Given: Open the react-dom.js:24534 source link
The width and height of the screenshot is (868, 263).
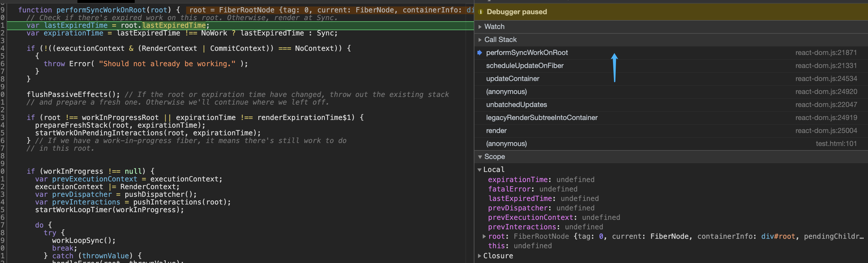Looking at the screenshot, I should [x=825, y=79].
